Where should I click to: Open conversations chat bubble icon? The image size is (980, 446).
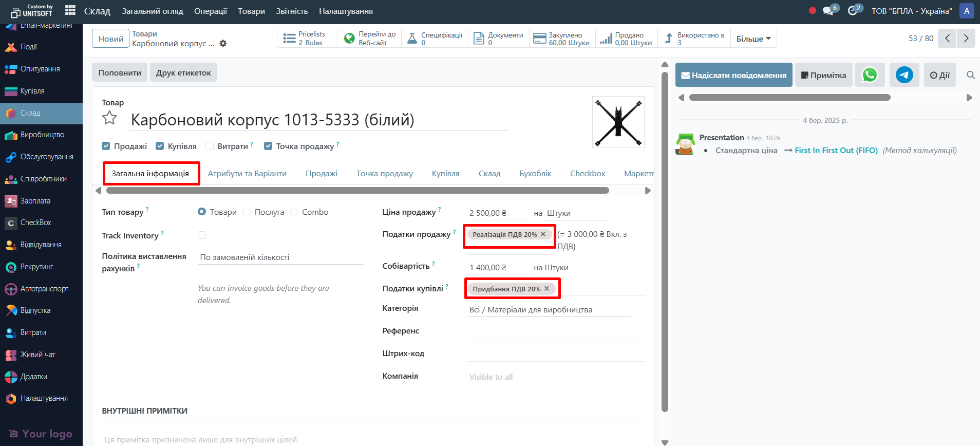point(828,11)
